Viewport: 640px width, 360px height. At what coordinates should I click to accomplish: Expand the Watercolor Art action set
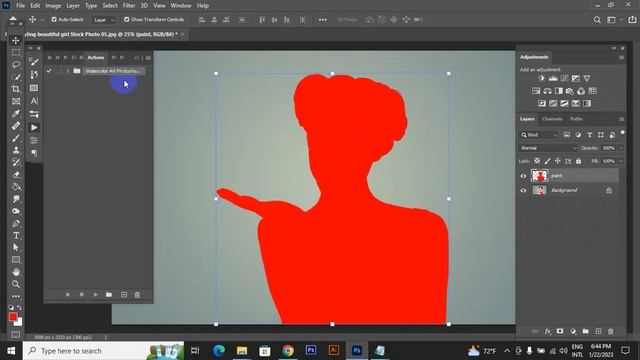(x=67, y=71)
